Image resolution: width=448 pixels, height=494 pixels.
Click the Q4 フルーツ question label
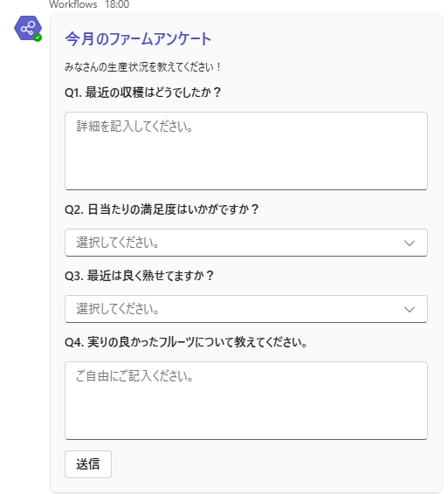click(x=186, y=342)
